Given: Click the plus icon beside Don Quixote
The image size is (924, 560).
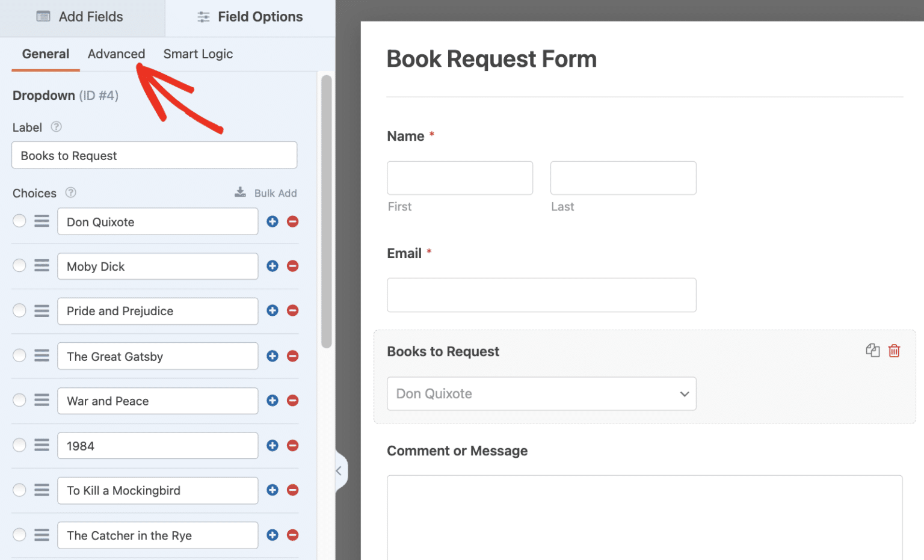Looking at the screenshot, I should (272, 221).
